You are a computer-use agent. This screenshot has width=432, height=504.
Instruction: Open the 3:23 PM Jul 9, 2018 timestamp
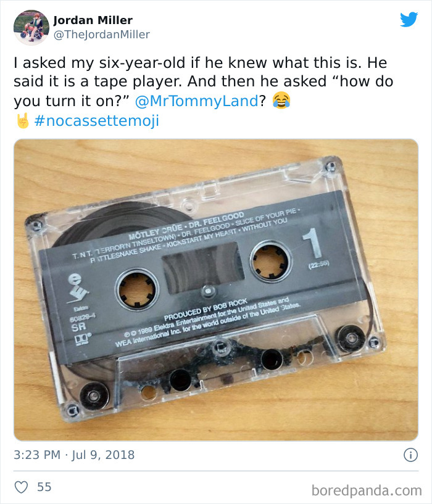coord(74,455)
